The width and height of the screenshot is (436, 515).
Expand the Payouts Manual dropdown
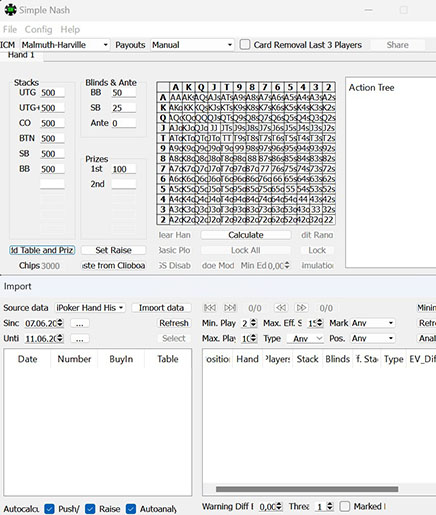pyautogui.click(x=192, y=45)
